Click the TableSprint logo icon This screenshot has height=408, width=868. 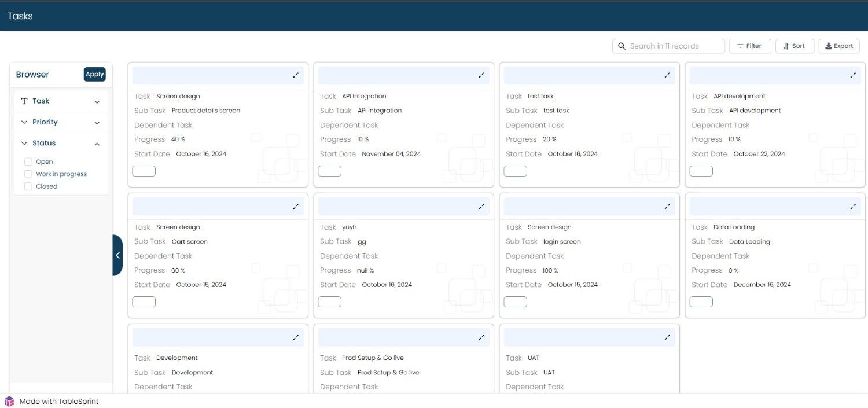click(9, 401)
